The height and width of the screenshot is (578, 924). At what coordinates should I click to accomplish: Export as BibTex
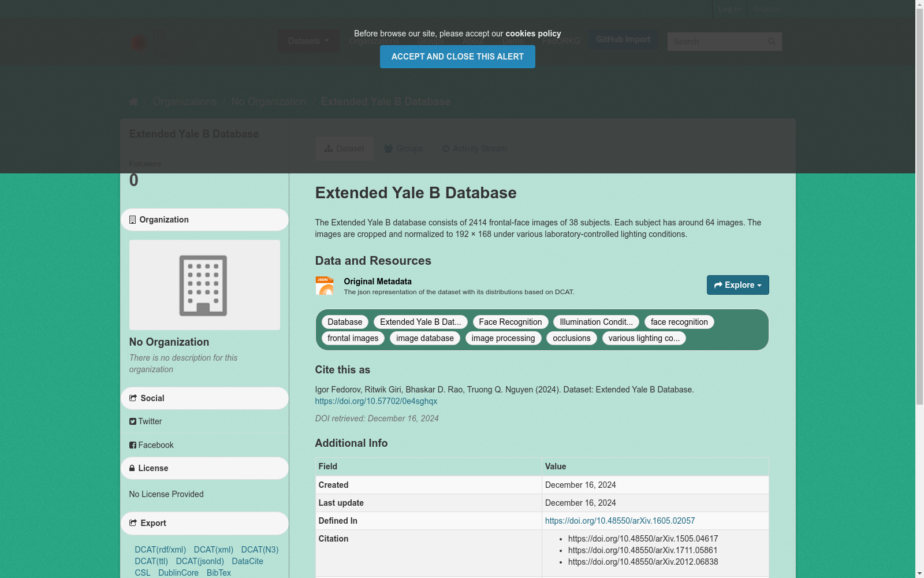coord(219,573)
